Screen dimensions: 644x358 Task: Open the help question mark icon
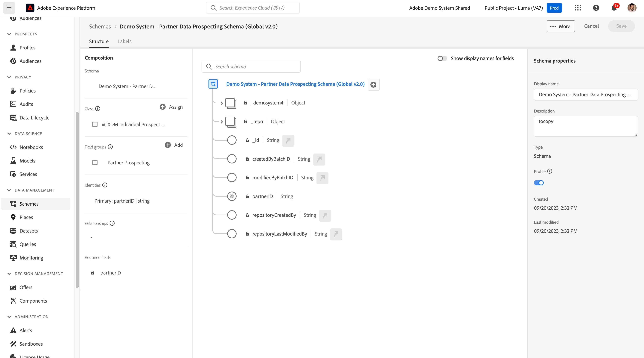[596, 8]
